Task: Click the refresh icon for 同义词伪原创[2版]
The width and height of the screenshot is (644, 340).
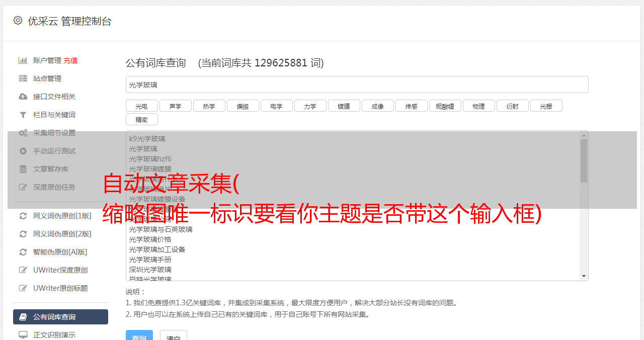Action: pos(23,234)
